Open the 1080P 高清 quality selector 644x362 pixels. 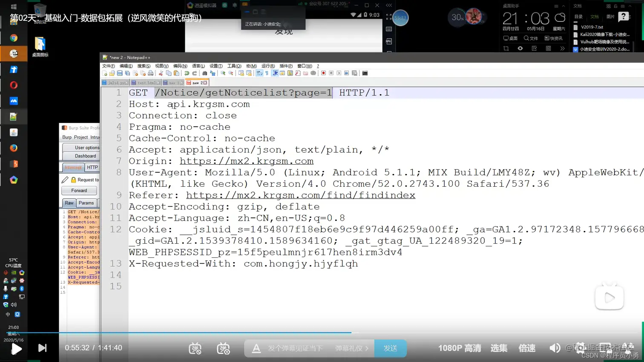[460, 348]
